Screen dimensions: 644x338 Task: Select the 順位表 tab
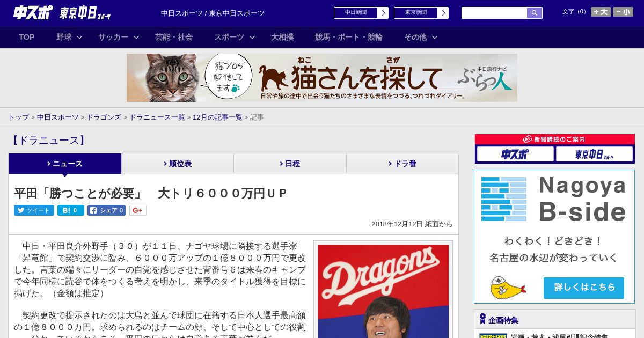pos(178,164)
